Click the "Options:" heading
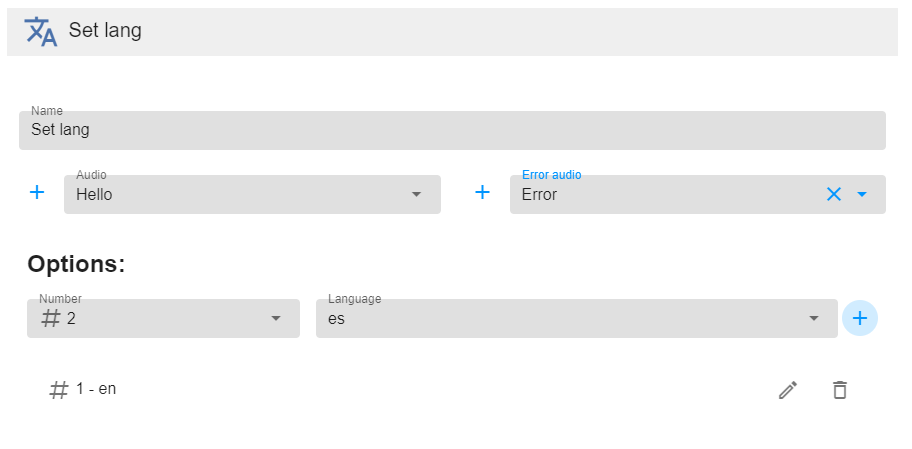 (76, 264)
